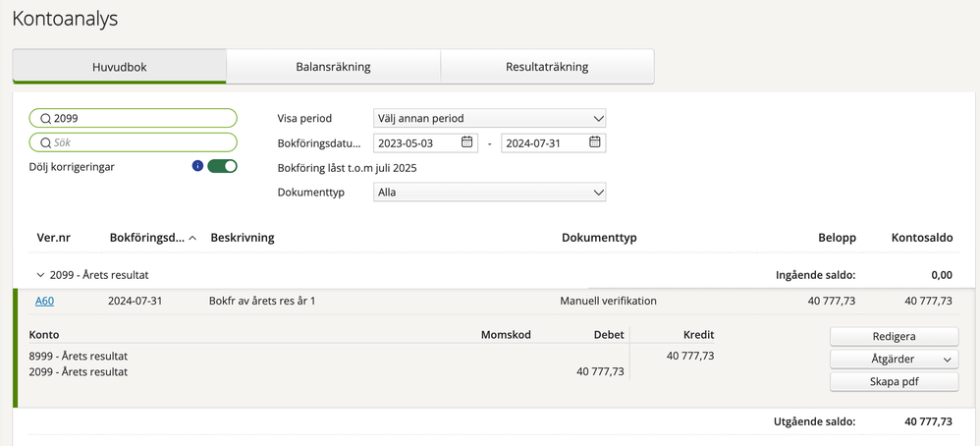Click the sort arrow next to Bokföringsdatum header

coord(192,239)
